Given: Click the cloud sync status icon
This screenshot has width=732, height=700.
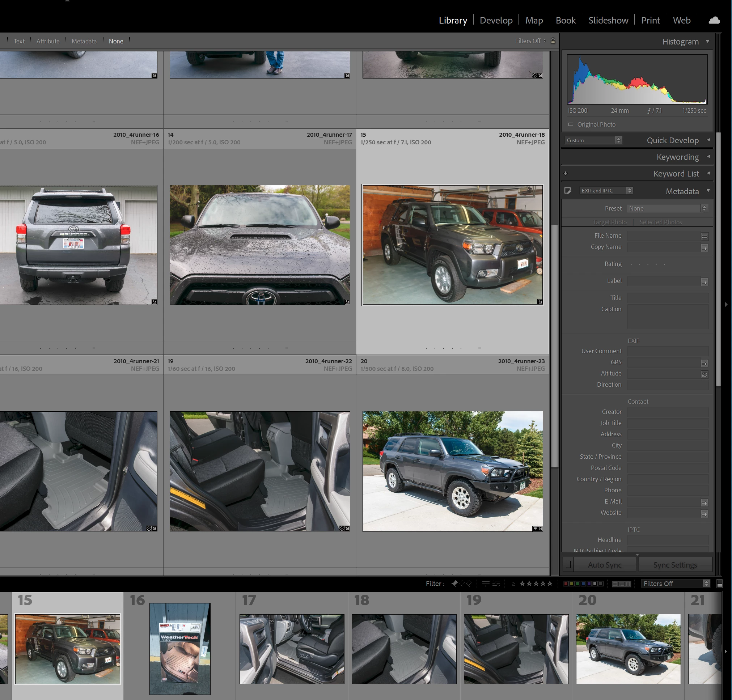Looking at the screenshot, I should pos(714,20).
